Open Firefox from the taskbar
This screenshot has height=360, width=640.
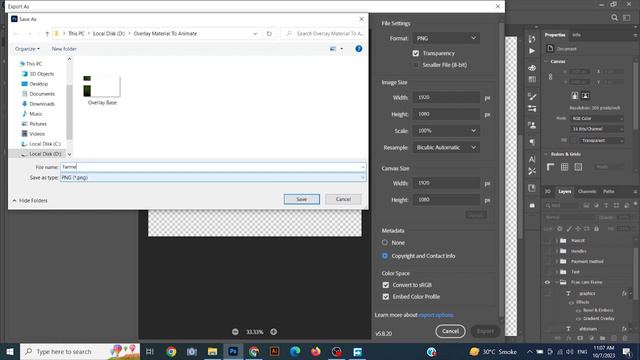pos(316,351)
